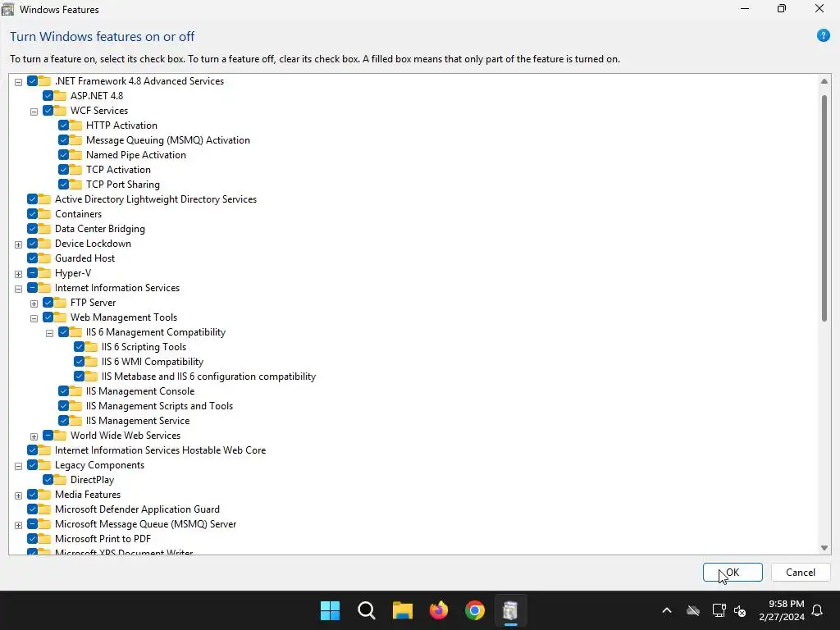Click the folder icon next to IIS 6 Scripting Tools
The width and height of the screenshot is (840, 630).
(x=91, y=347)
